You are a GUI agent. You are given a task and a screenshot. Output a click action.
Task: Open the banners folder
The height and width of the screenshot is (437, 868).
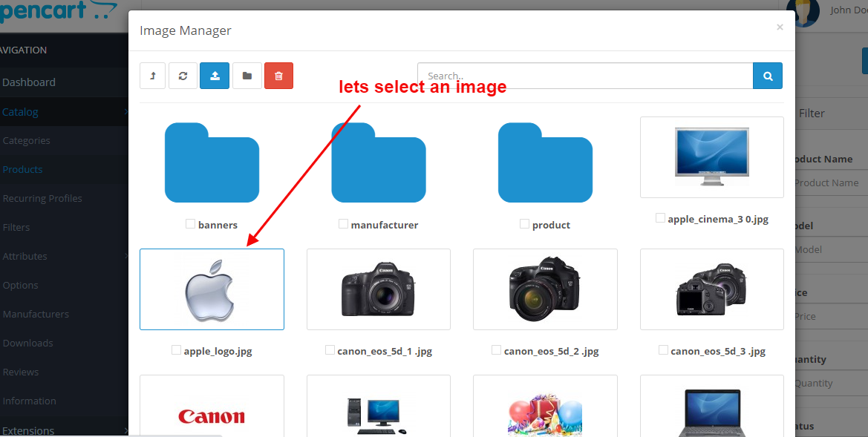click(212, 162)
